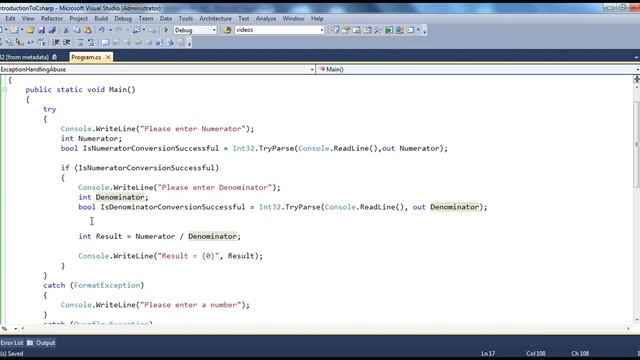Click the editor vertical scrollbar thumb

(x=636, y=143)
